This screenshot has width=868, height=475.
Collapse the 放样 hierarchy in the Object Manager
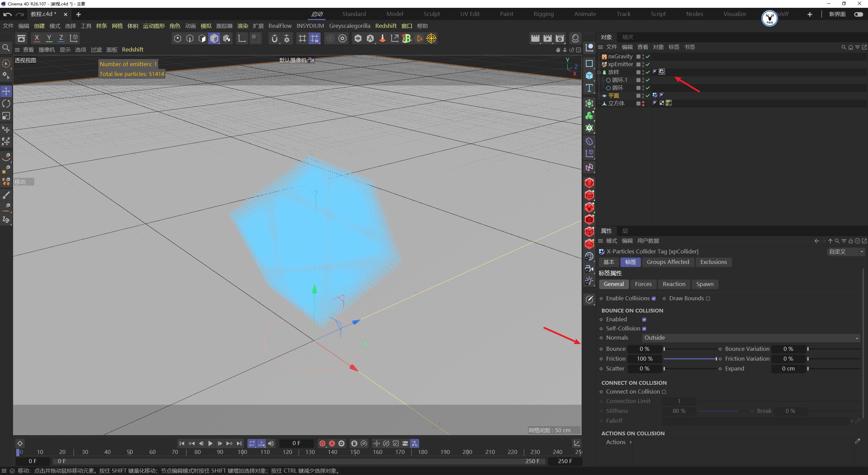[x=599, y=72]
